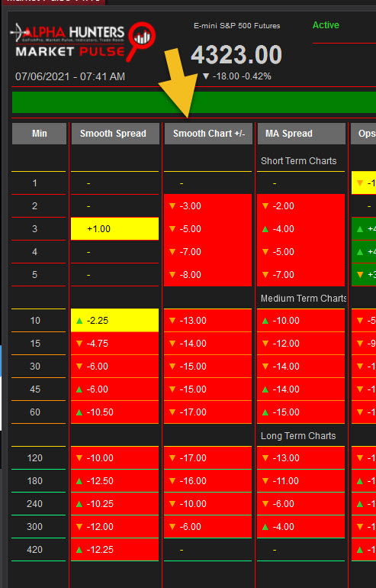Image resolution: width=376 pixels, height=588 pixels.
Task: Click the green market status bar
Action: coord(194,102)
